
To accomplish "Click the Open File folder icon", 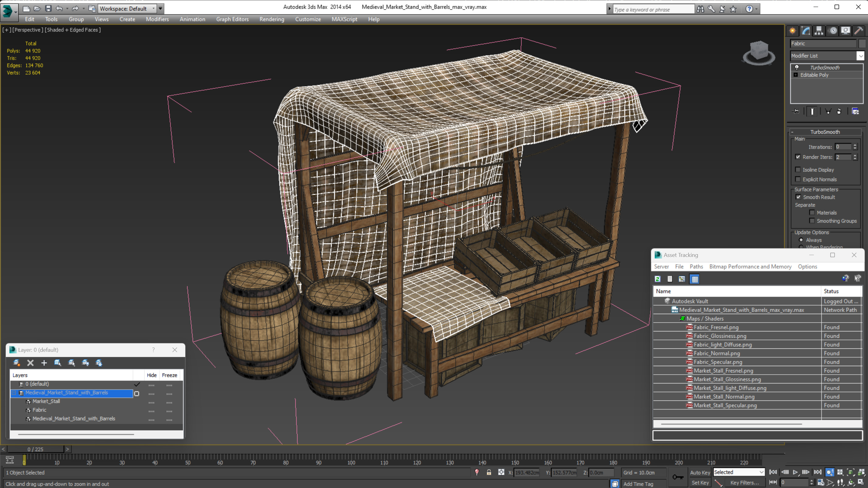I will click(37, 9).
